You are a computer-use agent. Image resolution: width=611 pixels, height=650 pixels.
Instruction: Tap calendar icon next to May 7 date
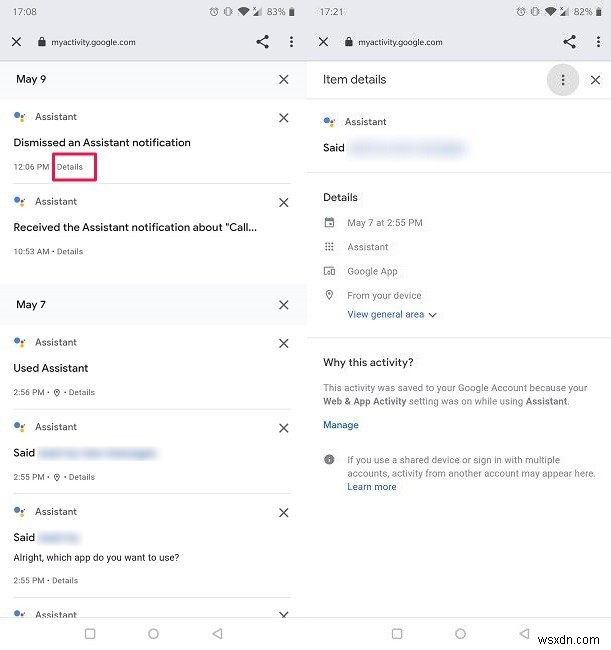(329, 223)
